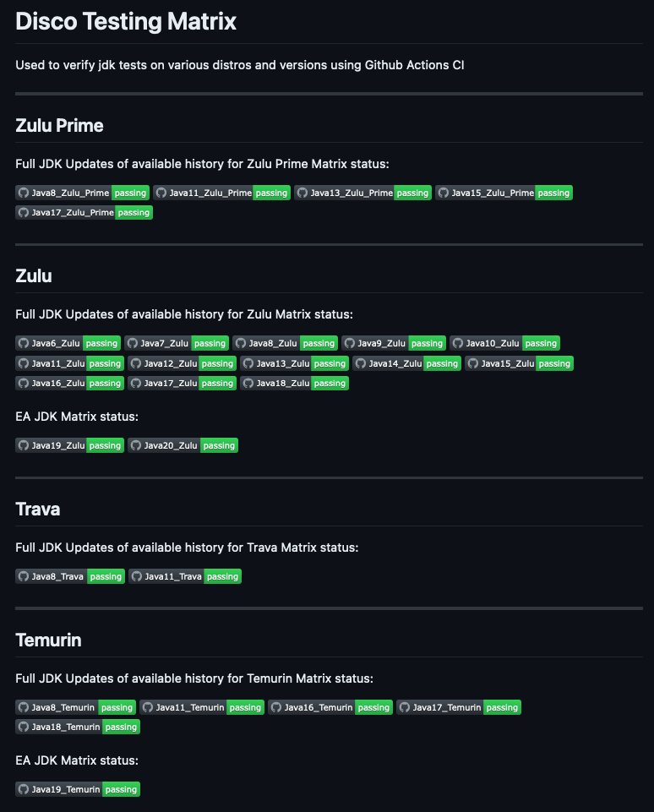Open the Java17_Zulu_Prime workflow badge
Screen dimensions: 654x812
click(x=84, y=212)
